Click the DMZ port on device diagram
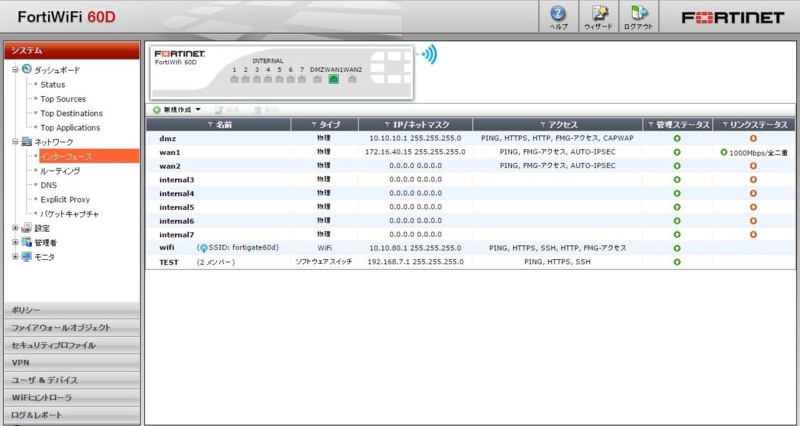This screenshot has width=800, height=426. pyautogui.click(x=317, y=79)
